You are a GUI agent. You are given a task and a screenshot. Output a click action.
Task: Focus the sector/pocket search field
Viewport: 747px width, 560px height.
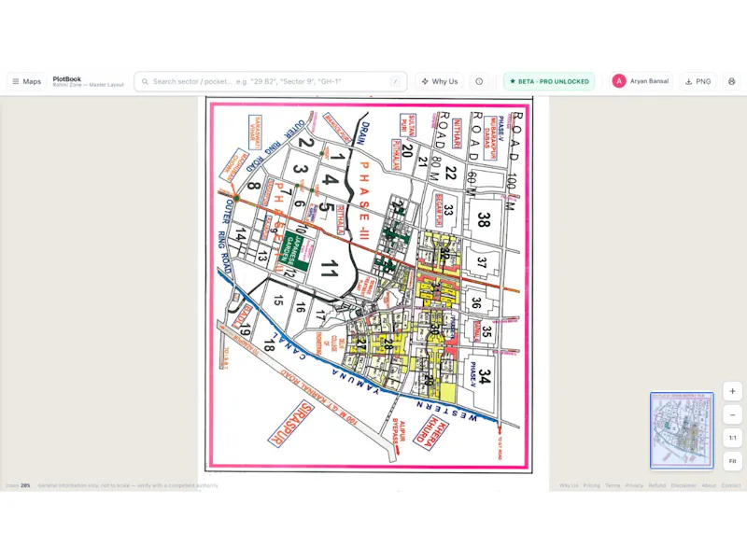point(271,81)
